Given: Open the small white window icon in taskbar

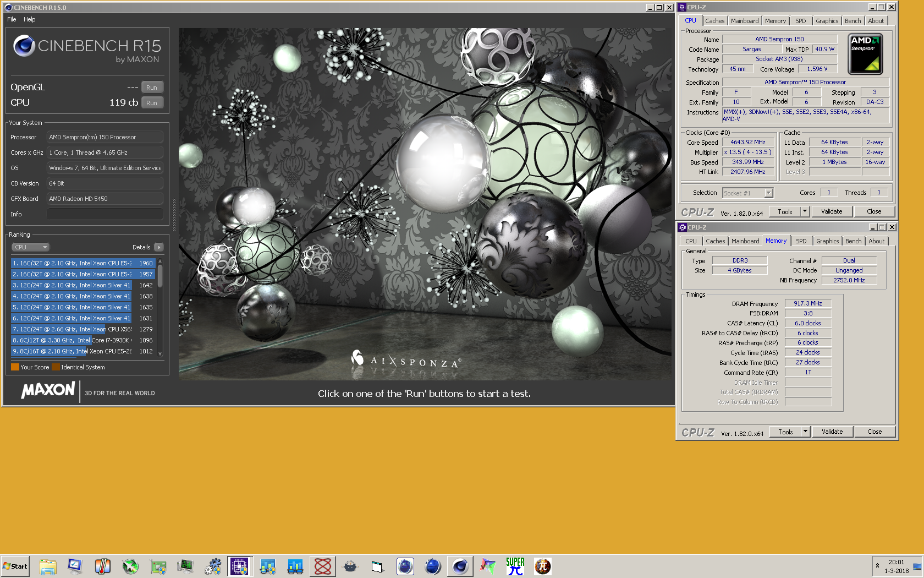Looking at the screenshot, I should pos(377,566).
